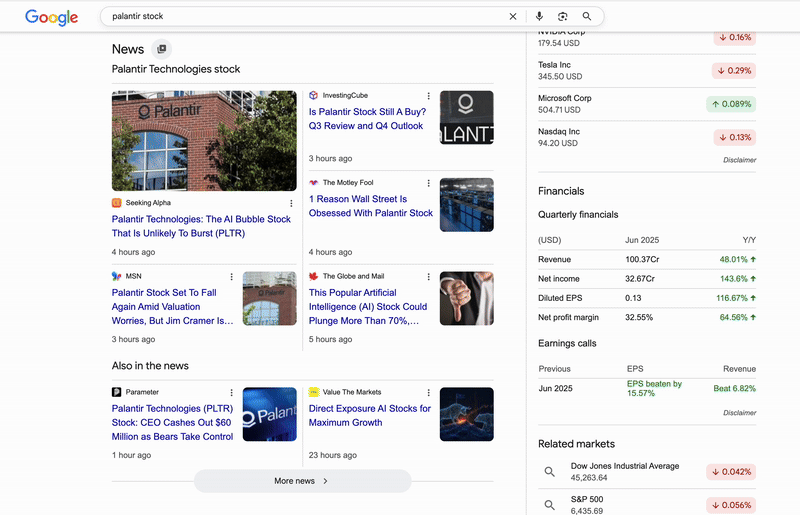Click Nasdaq's 0.13% change badge
The image size is (800, 515).
pyautogui.click(x=734, y=137)
